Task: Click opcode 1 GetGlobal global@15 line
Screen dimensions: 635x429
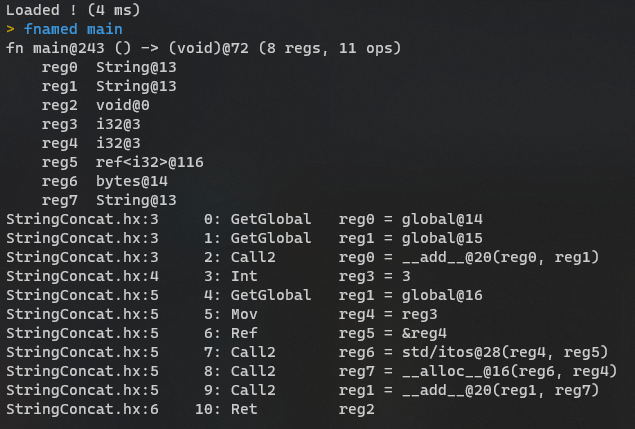Action: (x=244, y=239)
